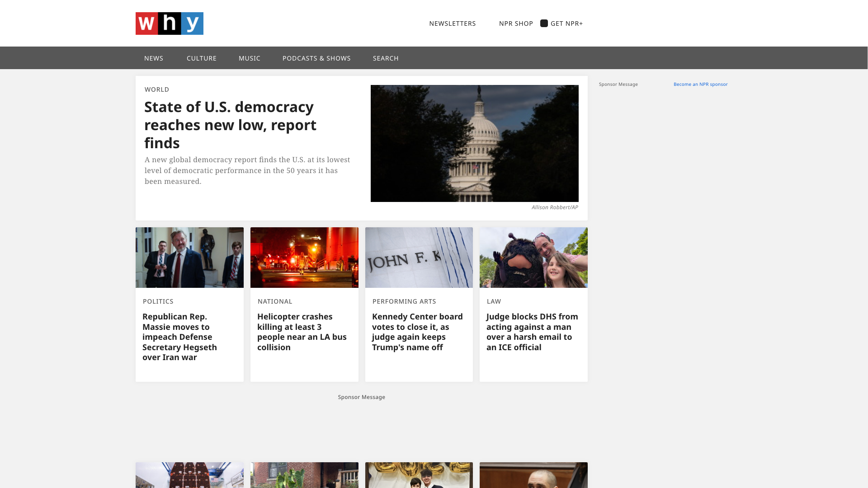The width and height of the screenshot is (868, 488).
Task: Click the Massie impeachment story thumbnail
Action: click(189, 258)
